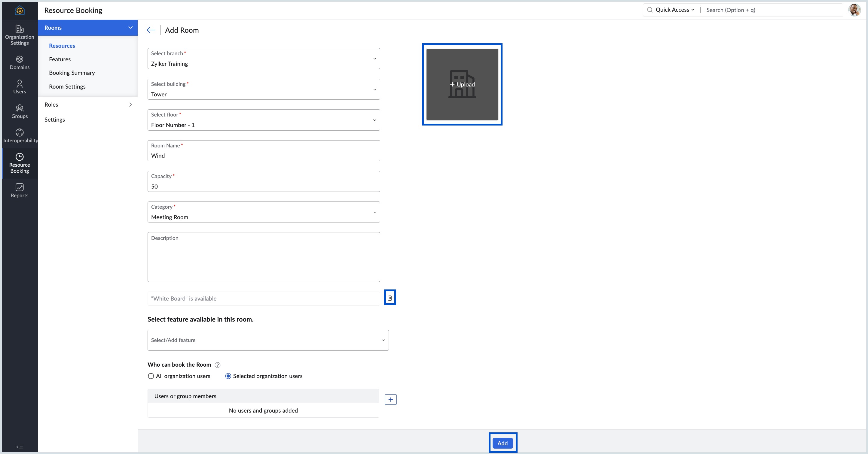Open the Groups section

pyautogui.click(x=20, y=111)
